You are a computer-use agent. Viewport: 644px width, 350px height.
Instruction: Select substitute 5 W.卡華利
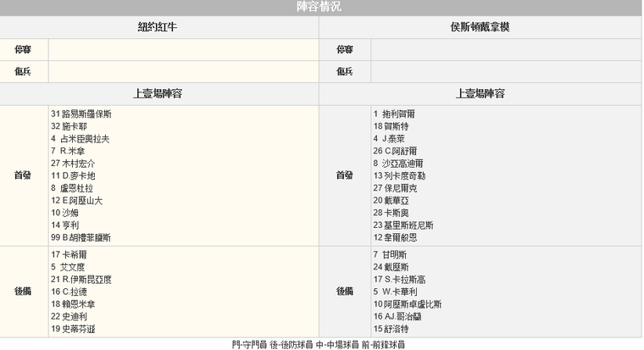pyautogui.click(x=395, y=292)
